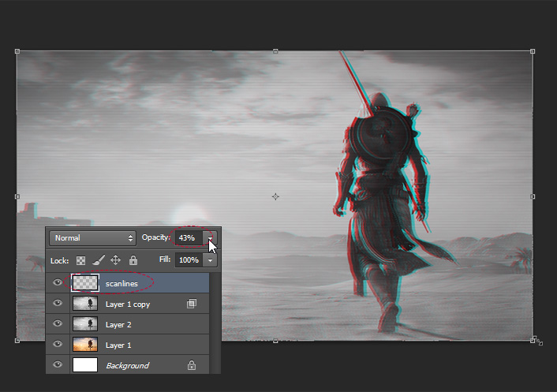The height and width of the screenshot is (392, 557).
Task: Click the layers panel scrollbar
Action: point(215,323)
